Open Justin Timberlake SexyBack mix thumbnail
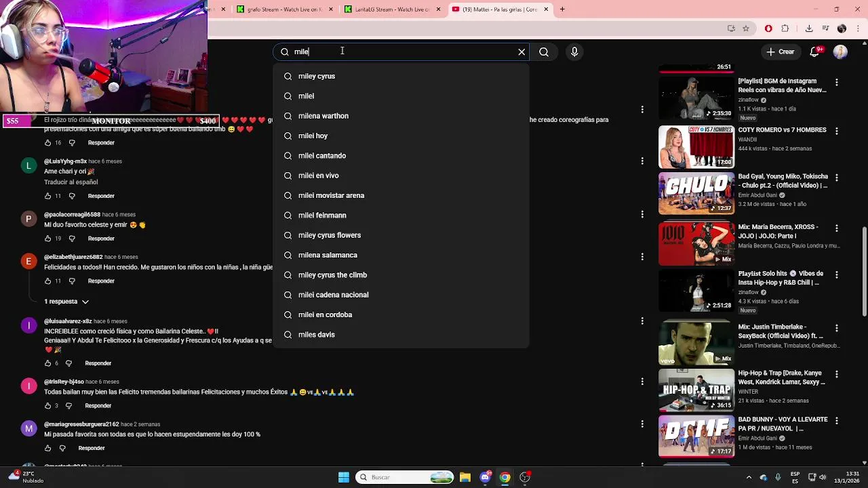Viewport: 868px width, 488px height. click(696, 343)
